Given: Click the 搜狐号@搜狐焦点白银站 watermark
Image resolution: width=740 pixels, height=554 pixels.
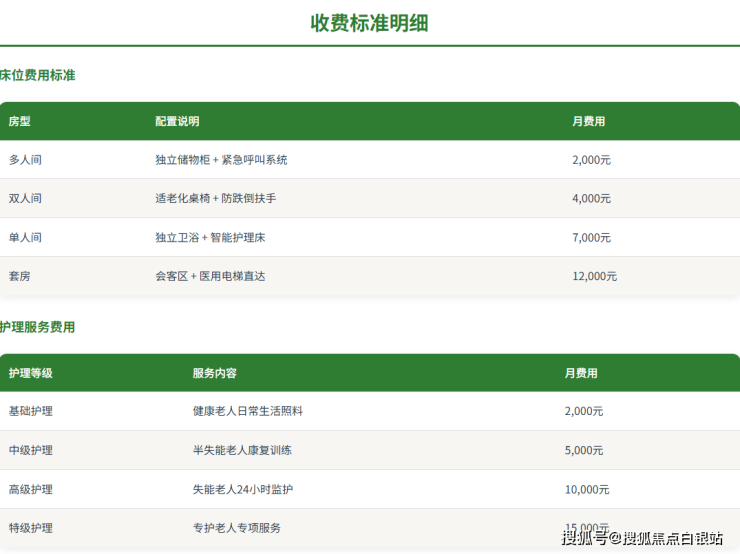Looking at the screenshot, I should pyautogui.click(x=641, y=539).
